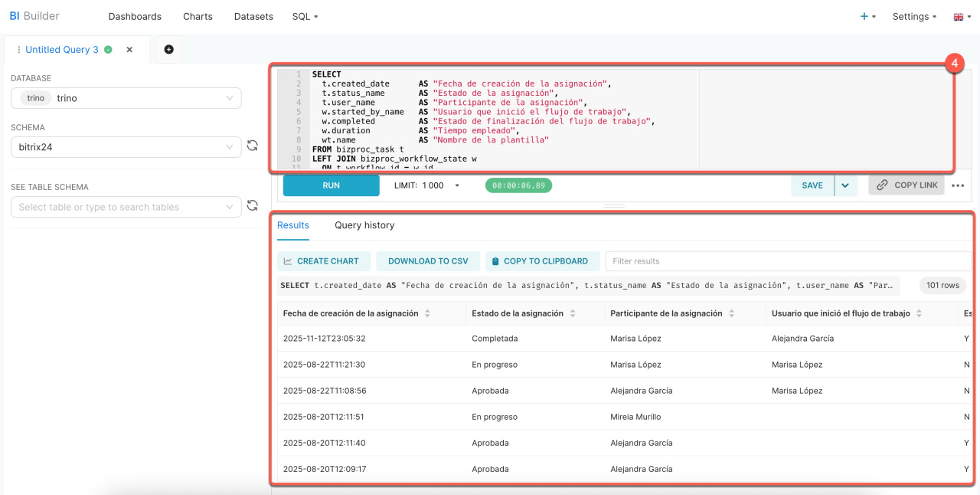Refresh the schema list

pos(252,146)
